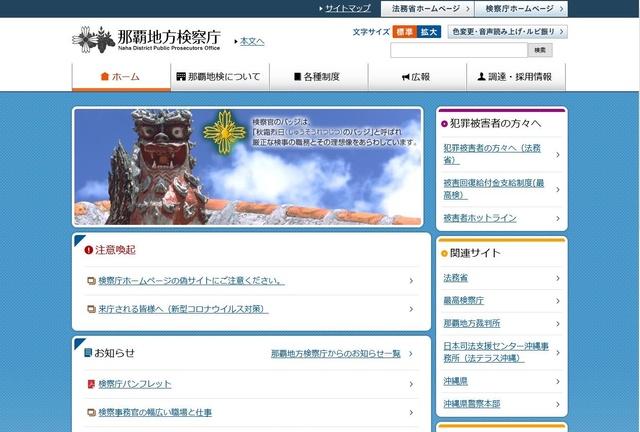Open 色変更・音声読み上げ・ルビ振り button
The image size is (640, 432).
(507, 31)
